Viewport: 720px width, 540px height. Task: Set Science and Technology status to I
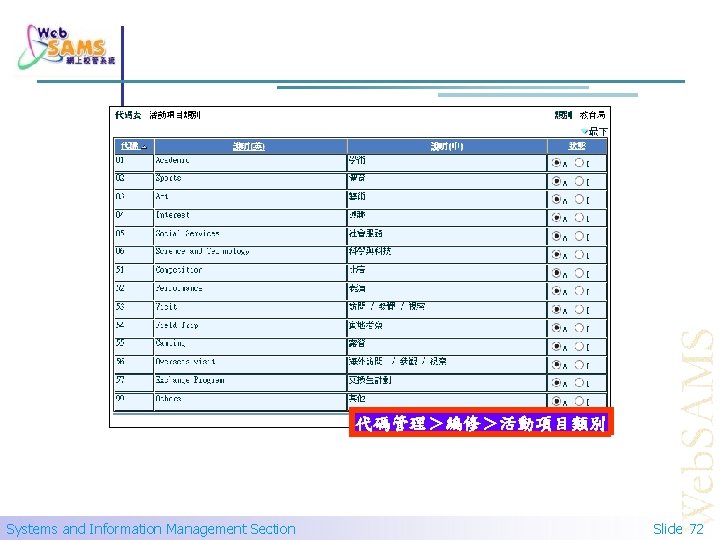579,254
